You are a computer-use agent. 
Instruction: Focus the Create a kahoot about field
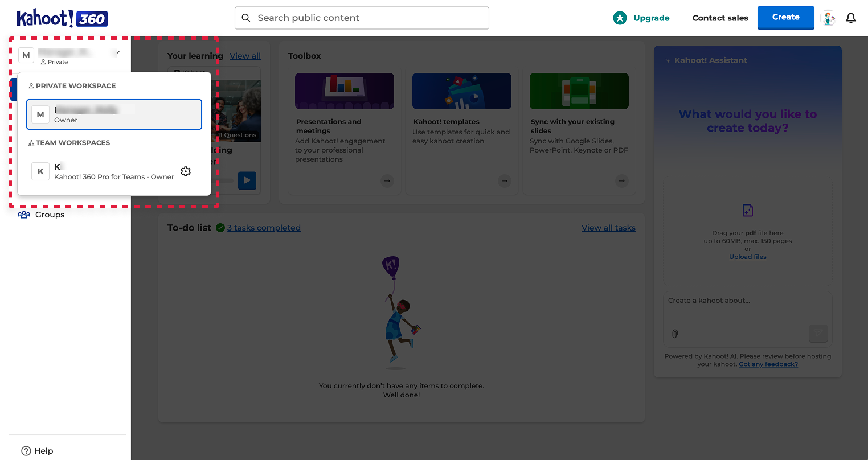[x=748, y=319]
